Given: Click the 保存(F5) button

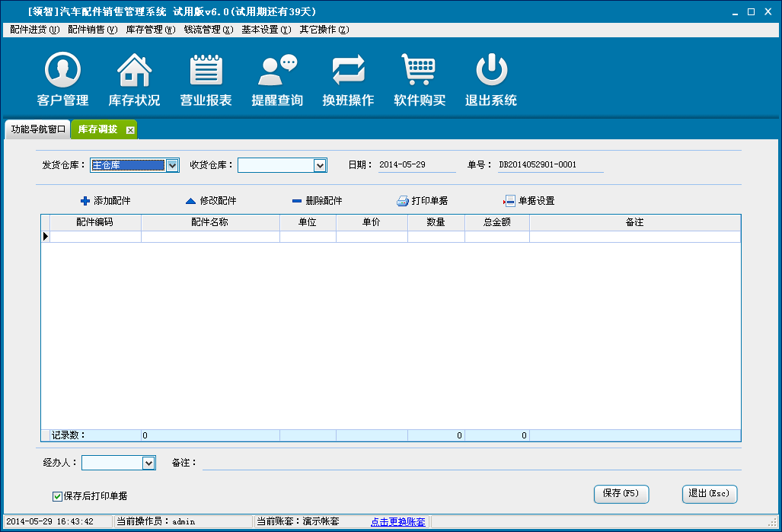Looking at the screenshot, I should pos(621,493).
